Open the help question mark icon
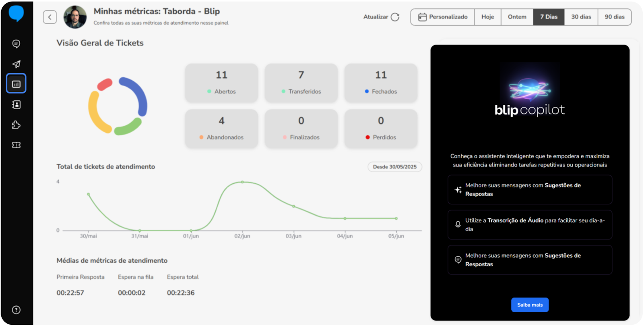Viewport: 644px width, 326px height. [16, 310]
